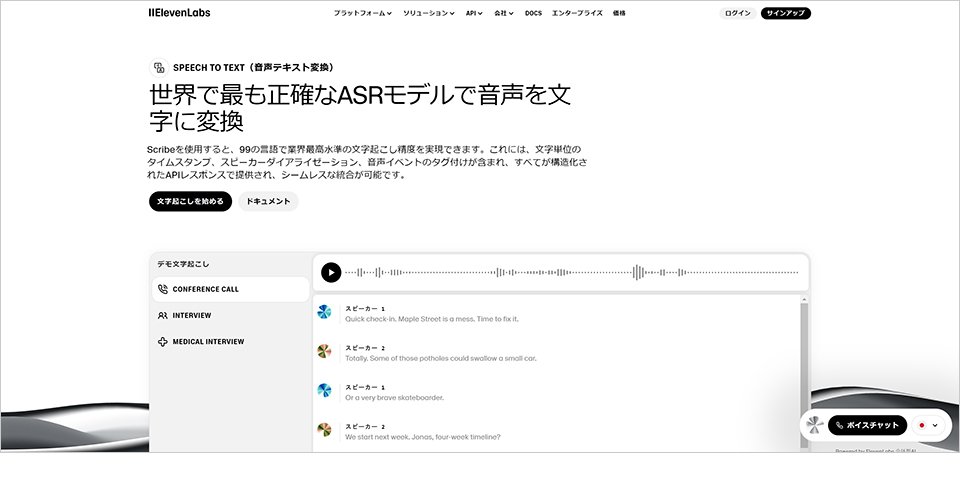The height and width of the screenshot is (483, 960).
Task: Expand the 会社 menu
Action: (504, 13)
